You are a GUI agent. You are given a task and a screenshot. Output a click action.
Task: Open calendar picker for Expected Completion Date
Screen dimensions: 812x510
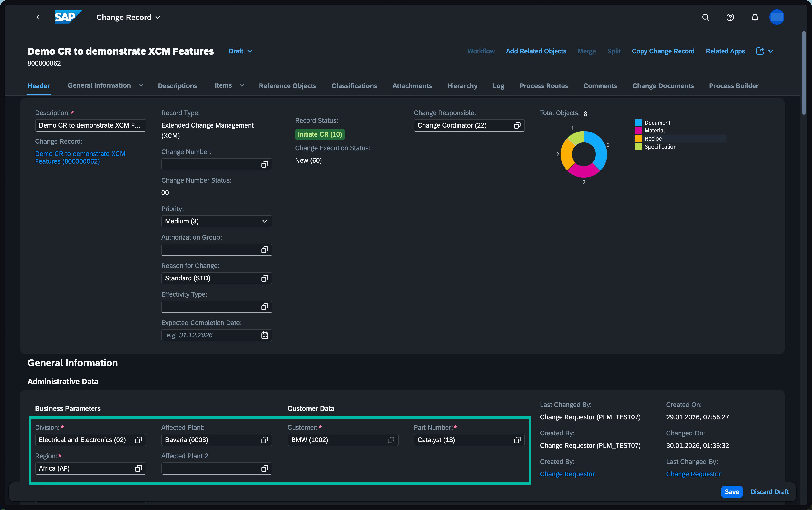click(x=265, y=335)
